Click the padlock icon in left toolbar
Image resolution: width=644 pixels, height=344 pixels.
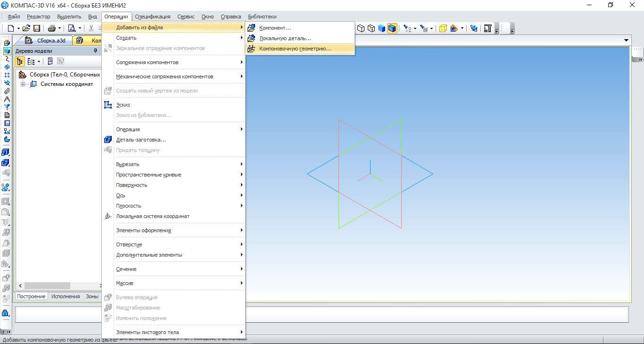tap(6, 312)
